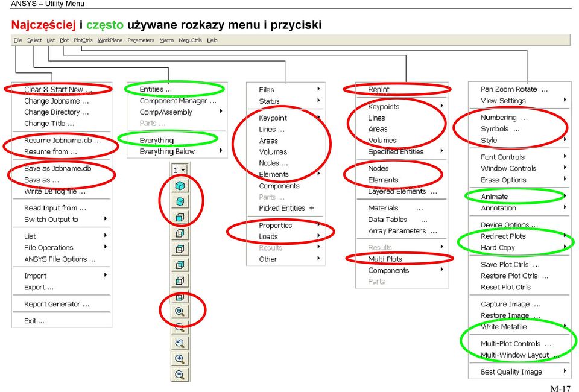
Task: Choose Resume Jobname.db entry
Action: 62,141
